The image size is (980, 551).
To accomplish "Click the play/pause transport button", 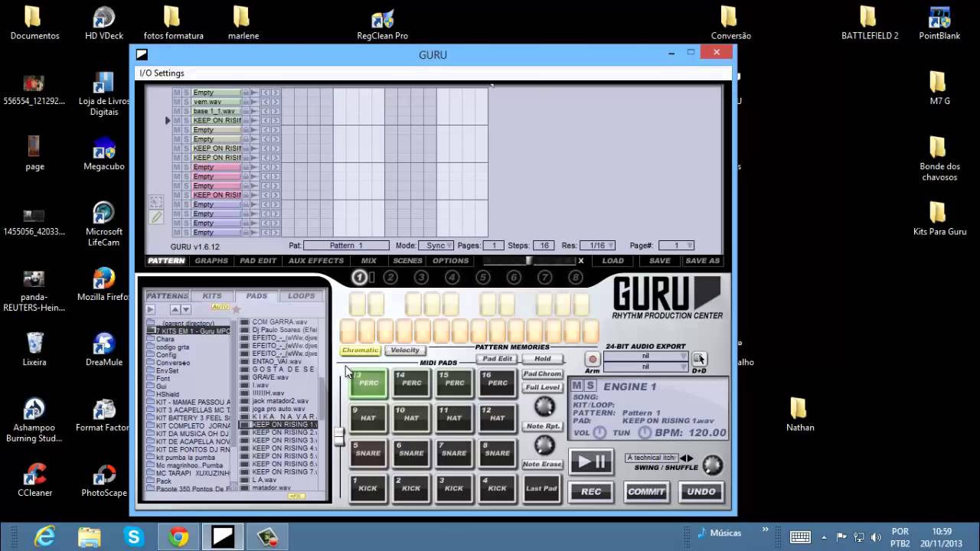I will [x=591, y=461].
